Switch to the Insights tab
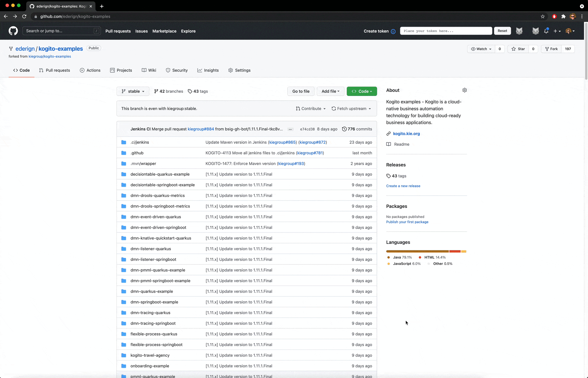Screen dimensions: 588x378 (208, 70)
